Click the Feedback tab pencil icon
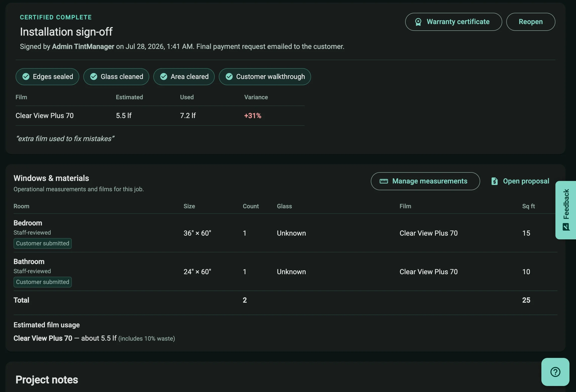This screenshot has height=392, width=576. (566, 227)
